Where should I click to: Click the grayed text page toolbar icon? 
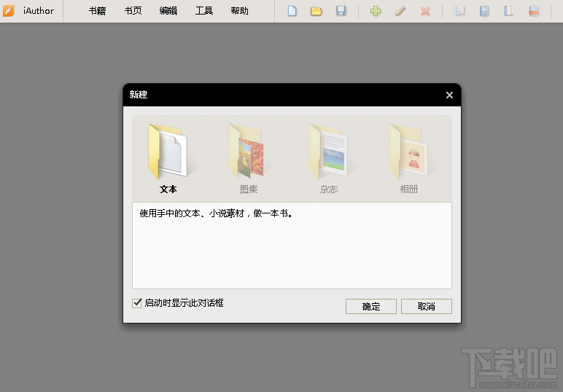459,11
